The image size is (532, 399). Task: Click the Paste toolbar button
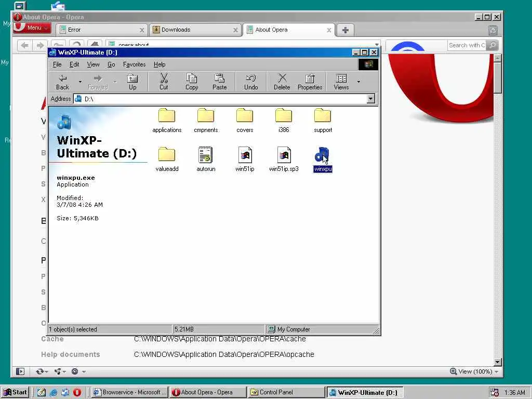click(x=220, y=82)
